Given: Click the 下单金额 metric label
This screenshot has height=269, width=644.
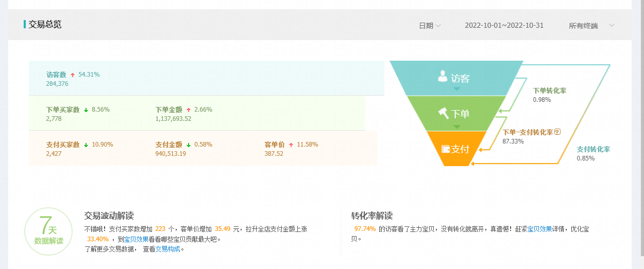Looking at the screenshot, I should click(169, 110).
